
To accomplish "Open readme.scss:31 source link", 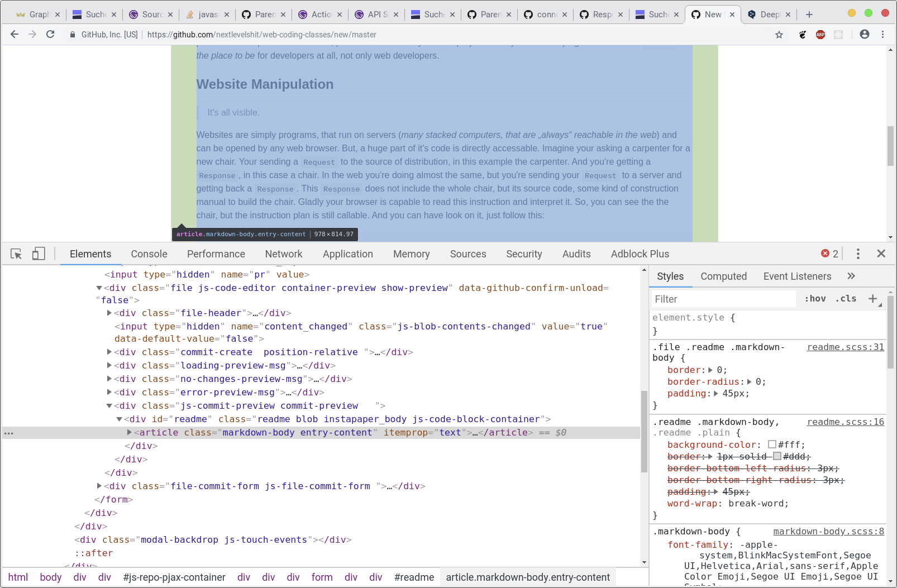I will click(846, 347).
